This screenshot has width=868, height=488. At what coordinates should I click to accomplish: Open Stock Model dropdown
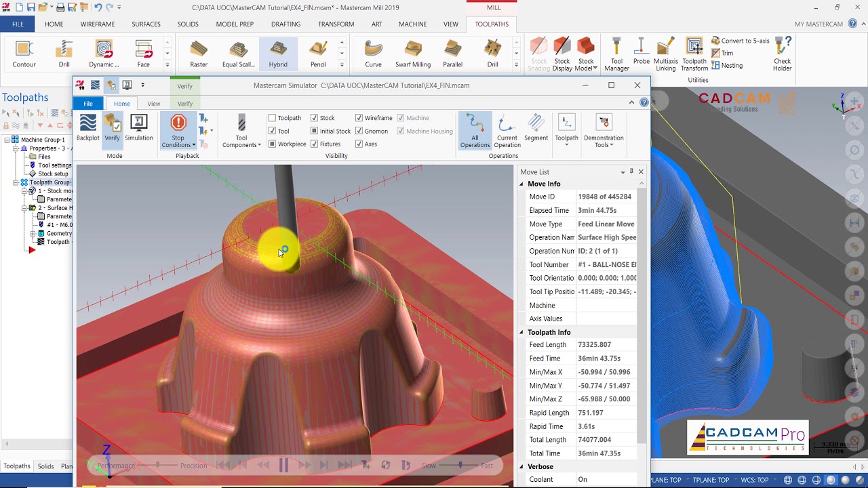(x=586, y=64)
